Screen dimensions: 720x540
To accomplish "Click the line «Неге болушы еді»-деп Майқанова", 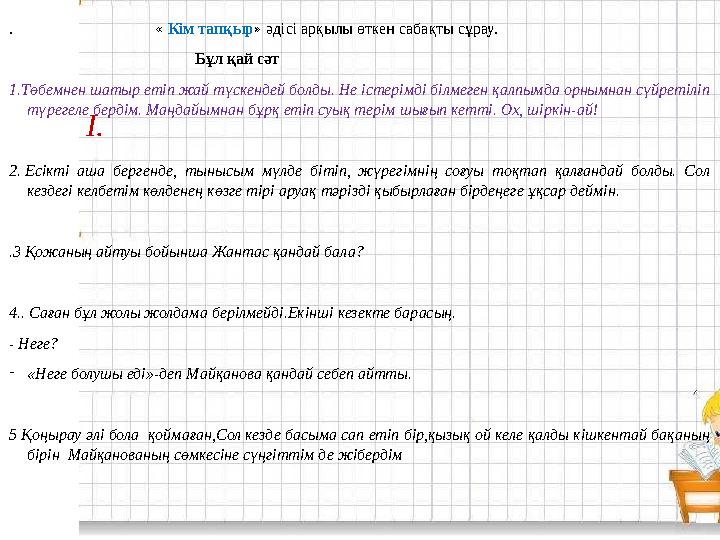I will click(x=219, y=374).
